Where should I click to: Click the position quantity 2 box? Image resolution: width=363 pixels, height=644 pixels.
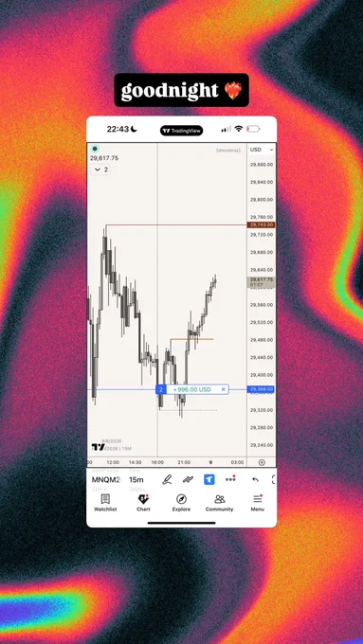pos(161,389)
